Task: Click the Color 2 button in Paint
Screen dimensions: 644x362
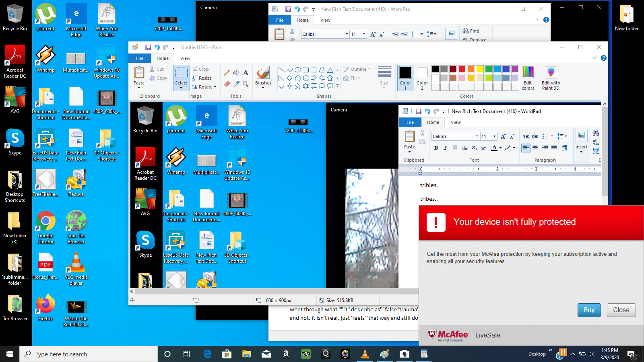Action: coord(422,78)
